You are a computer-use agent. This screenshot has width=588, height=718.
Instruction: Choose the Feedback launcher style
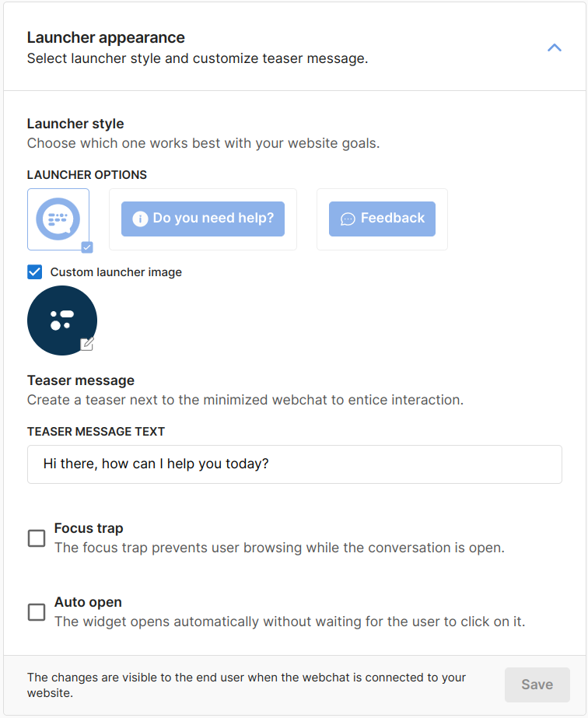point(382,219)
